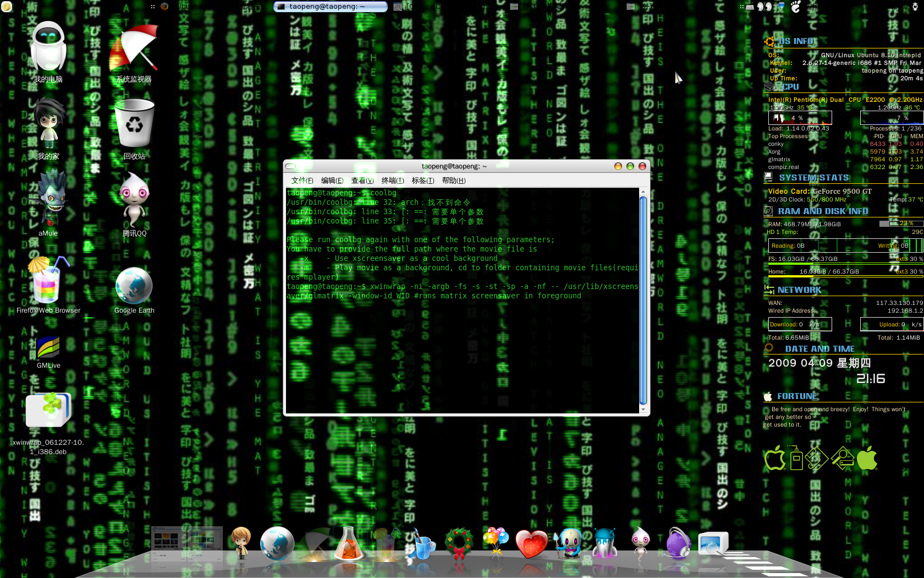The width and height of the screenshot is (924, 578).
Task: Click the solid green apple icon at right
Action: [x=867, y=457]
